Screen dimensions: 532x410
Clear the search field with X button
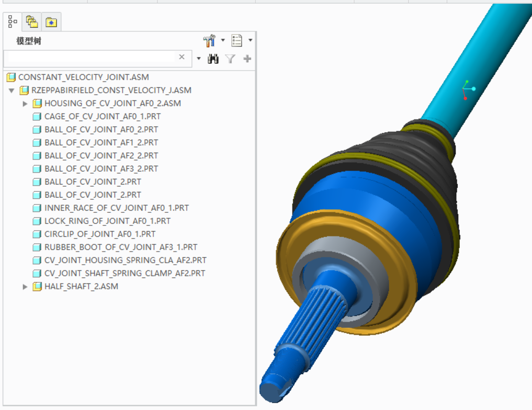point(182,57)
